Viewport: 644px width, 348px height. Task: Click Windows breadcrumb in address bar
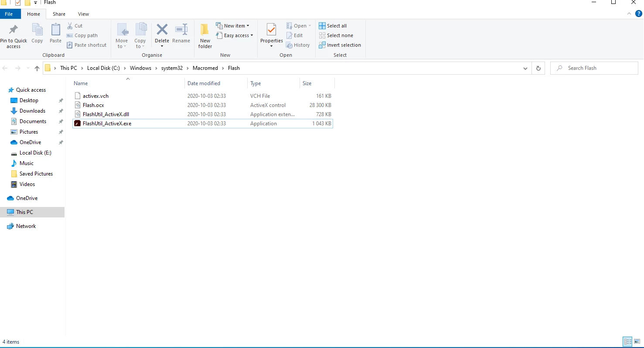(x=140, y=68)
